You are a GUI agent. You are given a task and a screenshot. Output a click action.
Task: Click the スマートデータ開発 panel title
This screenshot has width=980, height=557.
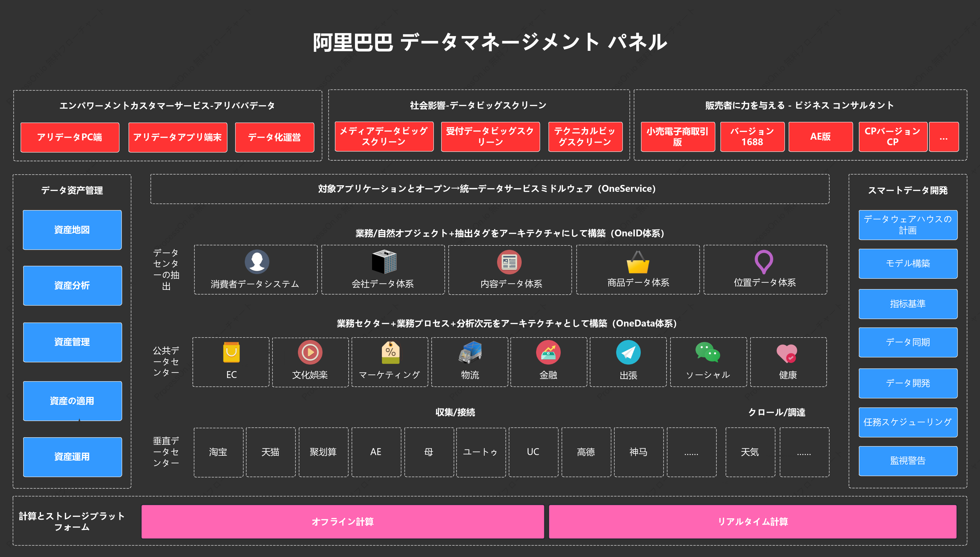908,190
